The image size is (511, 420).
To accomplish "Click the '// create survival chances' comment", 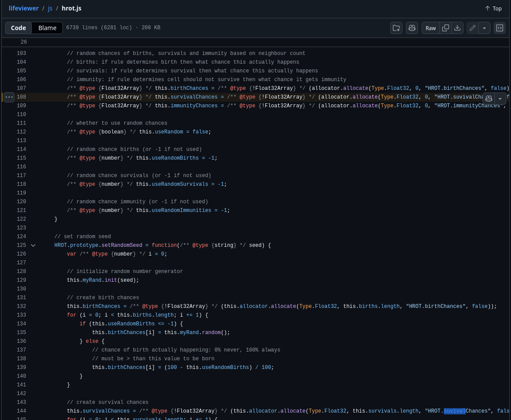I will coord(108,403).
